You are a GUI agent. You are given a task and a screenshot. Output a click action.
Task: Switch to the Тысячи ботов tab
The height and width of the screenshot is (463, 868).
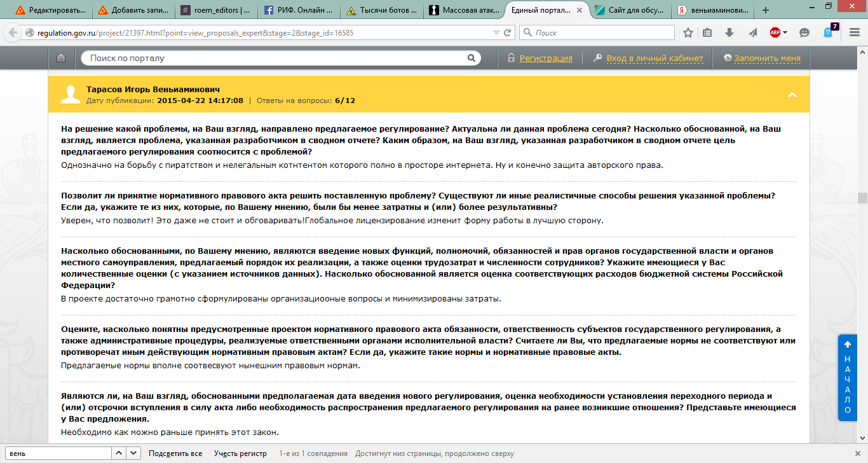[382, 10]
